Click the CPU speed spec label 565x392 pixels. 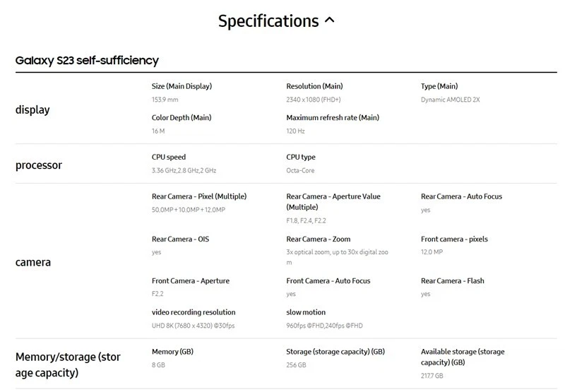(169, 157)
